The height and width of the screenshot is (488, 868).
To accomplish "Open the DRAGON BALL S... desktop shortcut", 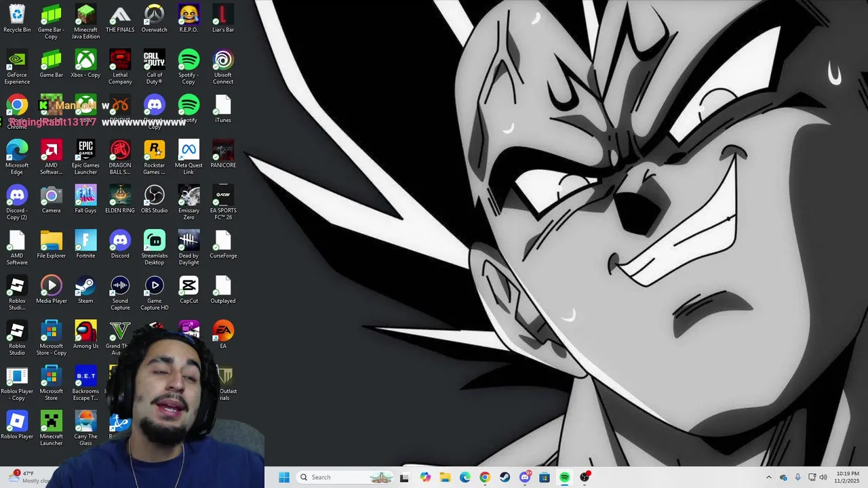I will (120, 157).
